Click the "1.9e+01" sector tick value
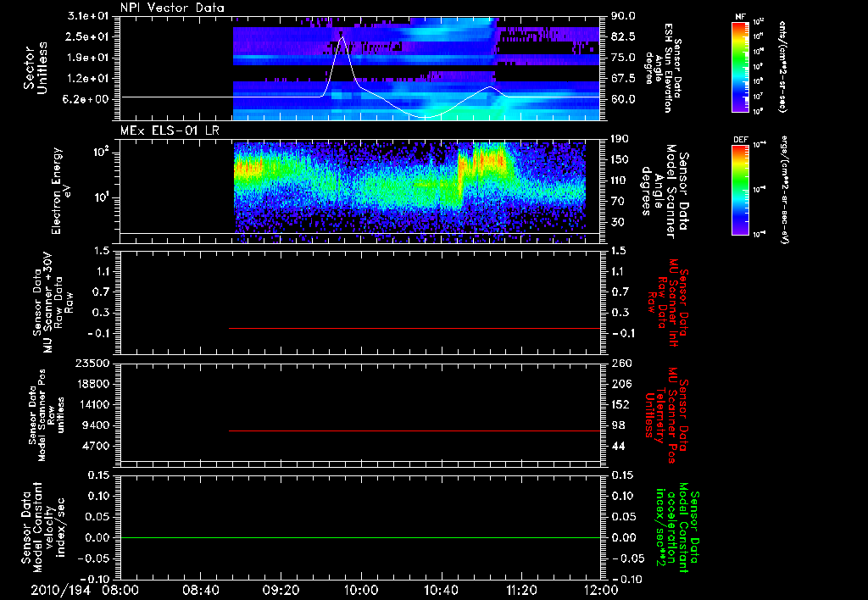The image size is (868, 600). point(88,58)
